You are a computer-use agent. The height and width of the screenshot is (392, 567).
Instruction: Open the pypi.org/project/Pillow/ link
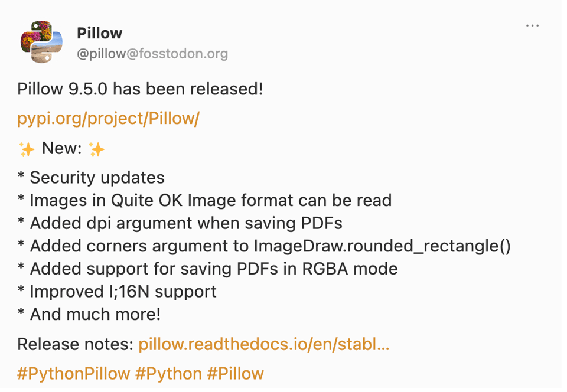(x=108, y=118)
